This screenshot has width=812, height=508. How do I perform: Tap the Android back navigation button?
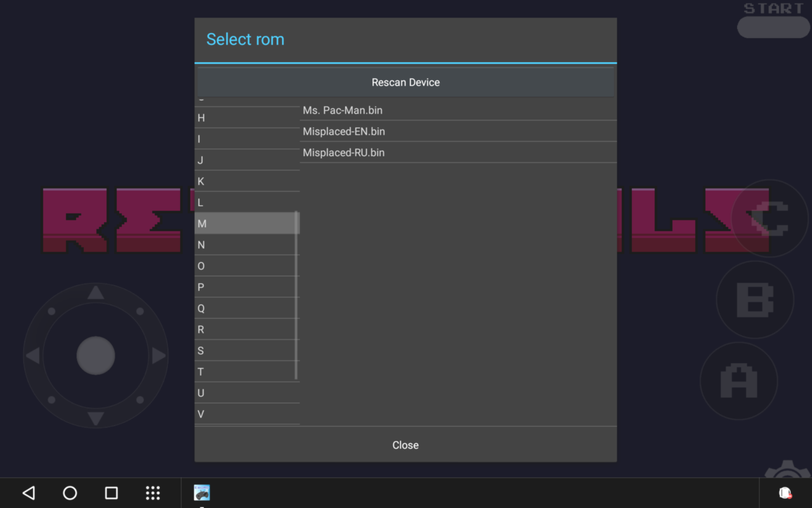[x=29, y=493]
